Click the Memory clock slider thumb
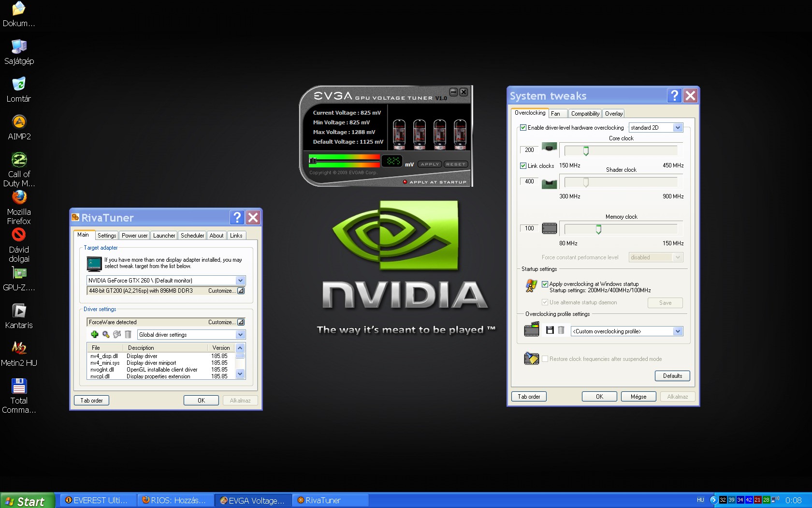Screen dimensions: 812x508 (598, 229)
